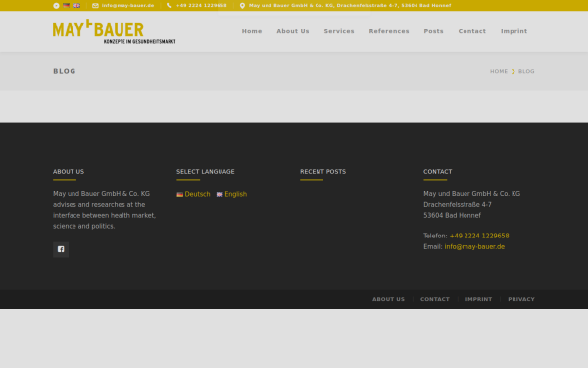Click the 'Drachenfelsstraße 4-7' footer line
The width and height of the screenshot is (588, 368).
pyautogui.click(x=458, y=205)
